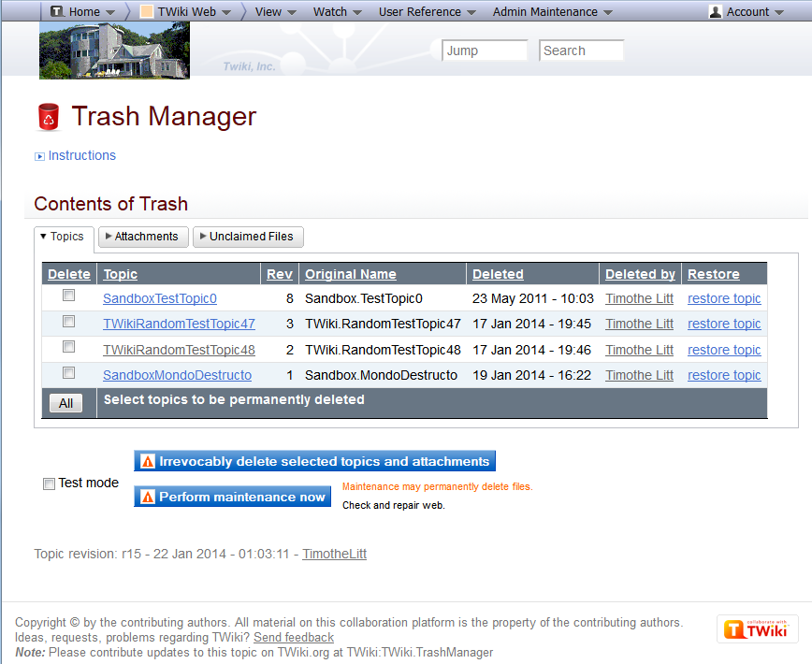Open the Admin Maintenance dropdown menu
Image resolution: width=812 pixels, height=664 pixels.
pos(552,12)
